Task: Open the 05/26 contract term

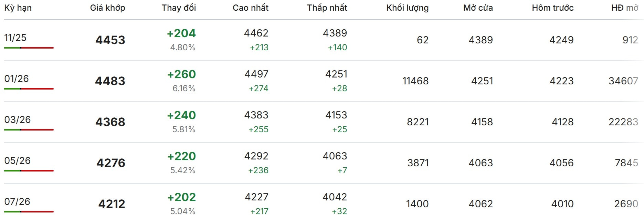Action: 18,160
